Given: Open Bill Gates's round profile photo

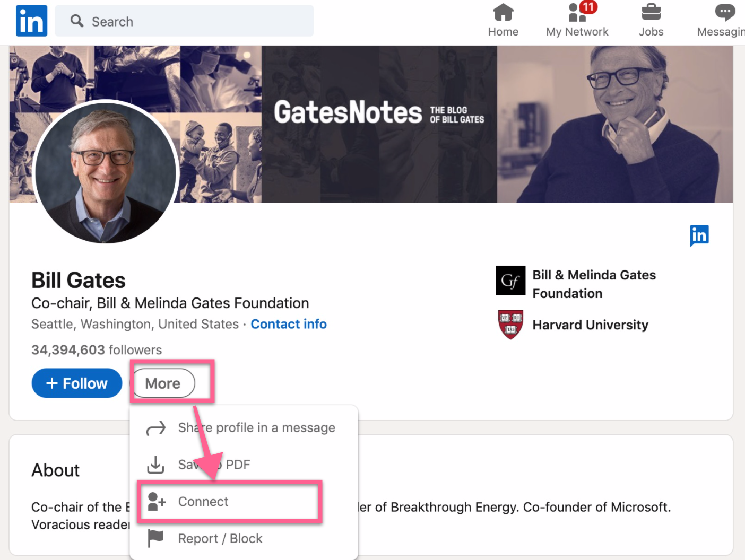Looking at the screenshot, I should pos(106,172).
